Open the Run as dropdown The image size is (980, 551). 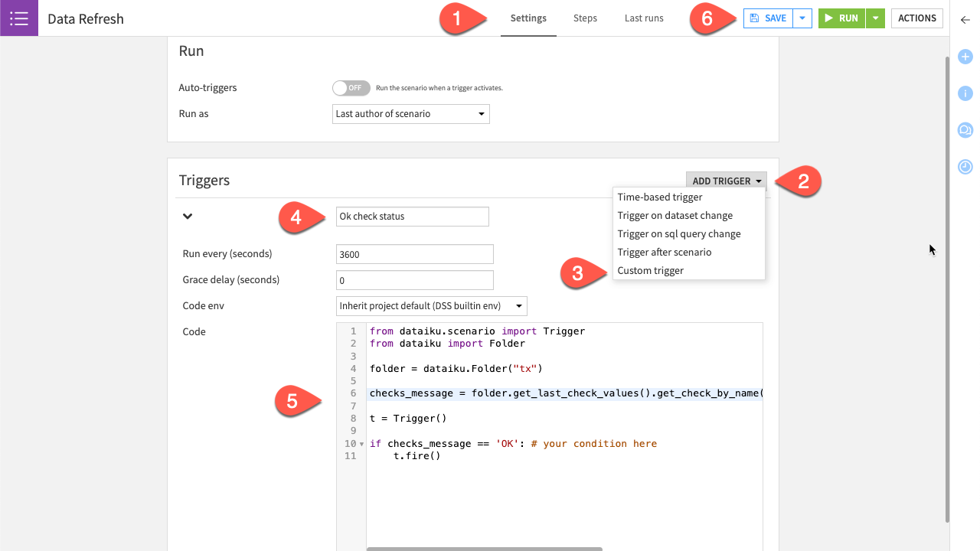pos(411,114)
